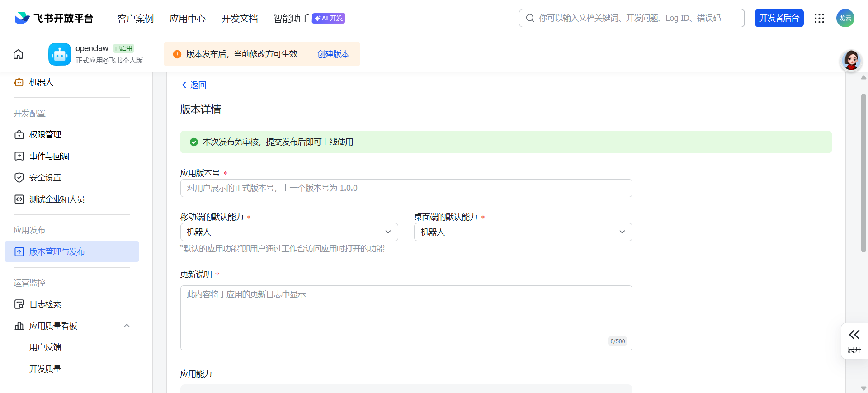Viewport: 868px width, 393px height.
Task: Click the 开发者后台 button
Action: [779, 18]
